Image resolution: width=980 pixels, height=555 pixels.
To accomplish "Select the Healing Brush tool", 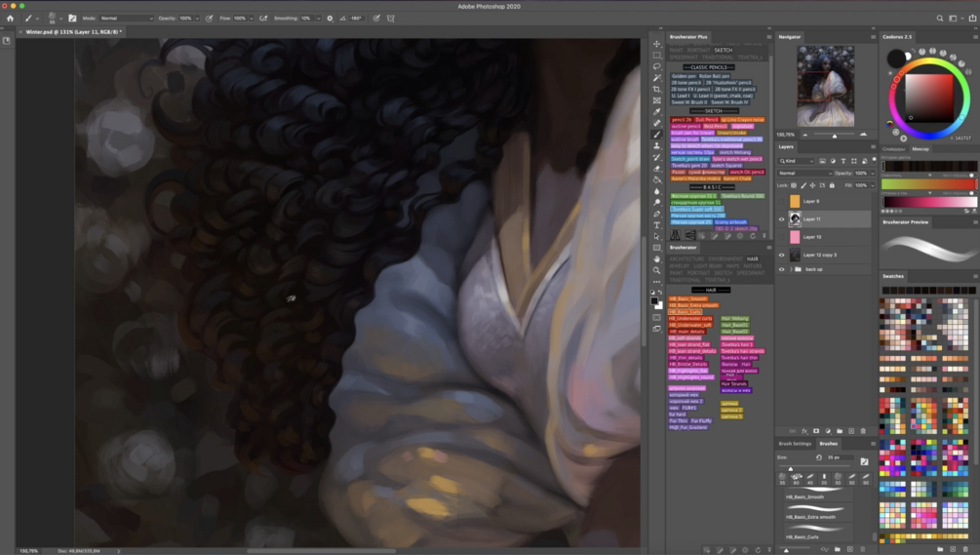I will click(x=657, y=123).
